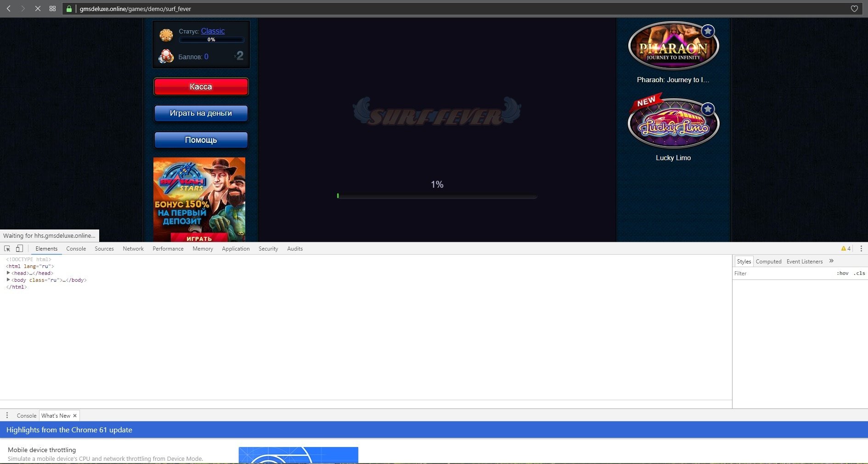Favorite Lucky Limo with its star
Viewport: 868px width, 464px height.
pos(708,109)
